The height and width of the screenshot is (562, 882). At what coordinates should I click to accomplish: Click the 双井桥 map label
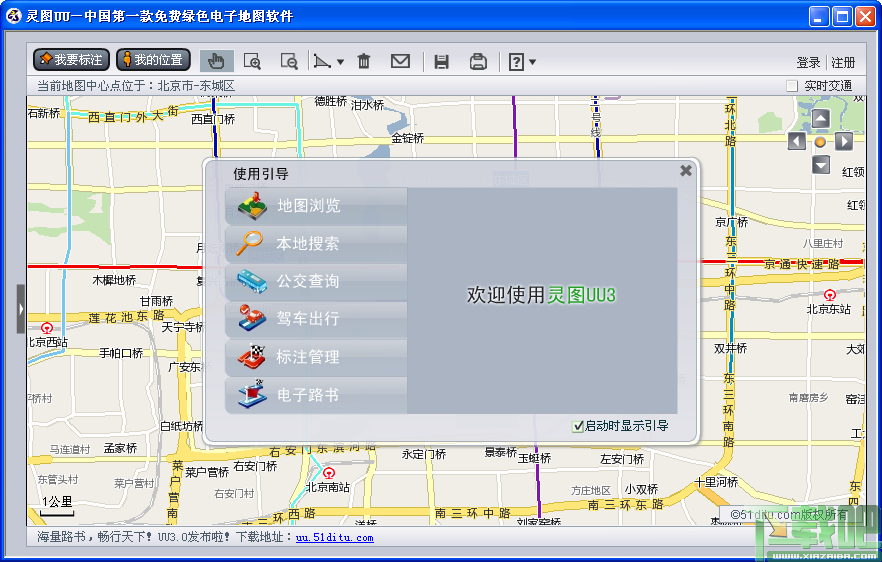pyautogui.click(x=731, y=349)
